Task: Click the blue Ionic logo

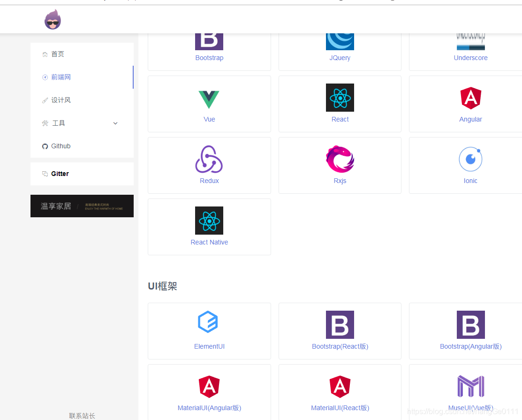Action: [470, 159]
